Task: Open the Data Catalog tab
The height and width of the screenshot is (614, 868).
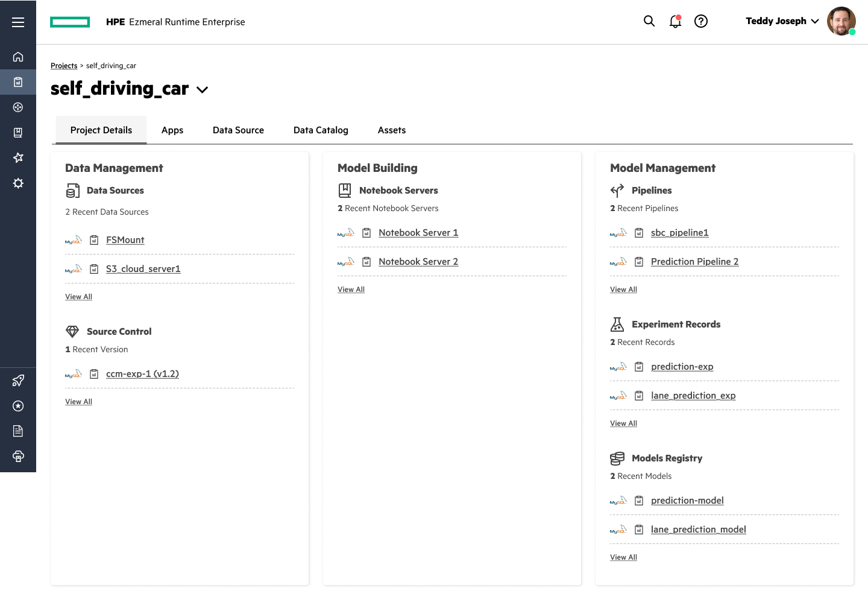Action: 321,130
